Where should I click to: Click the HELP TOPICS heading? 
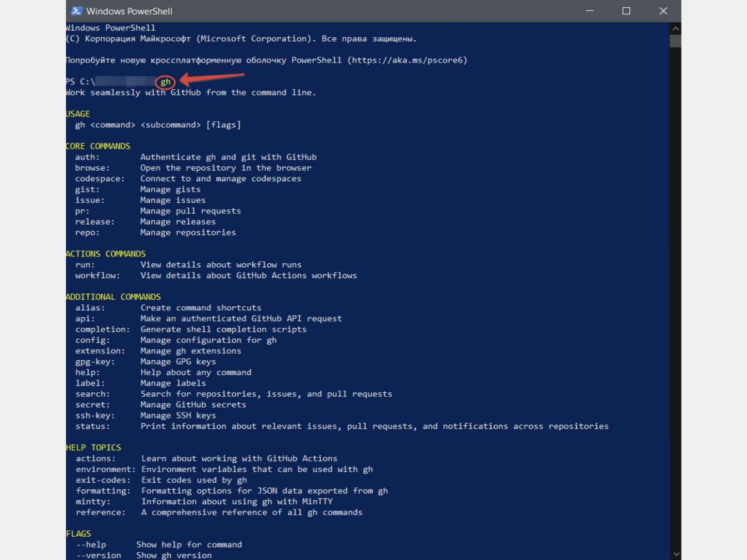(x=94, y=448)
